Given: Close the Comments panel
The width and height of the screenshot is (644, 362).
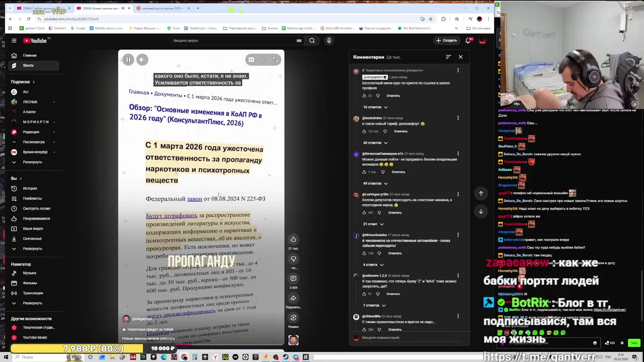Looking at the screenshot, I should point(460,57).
